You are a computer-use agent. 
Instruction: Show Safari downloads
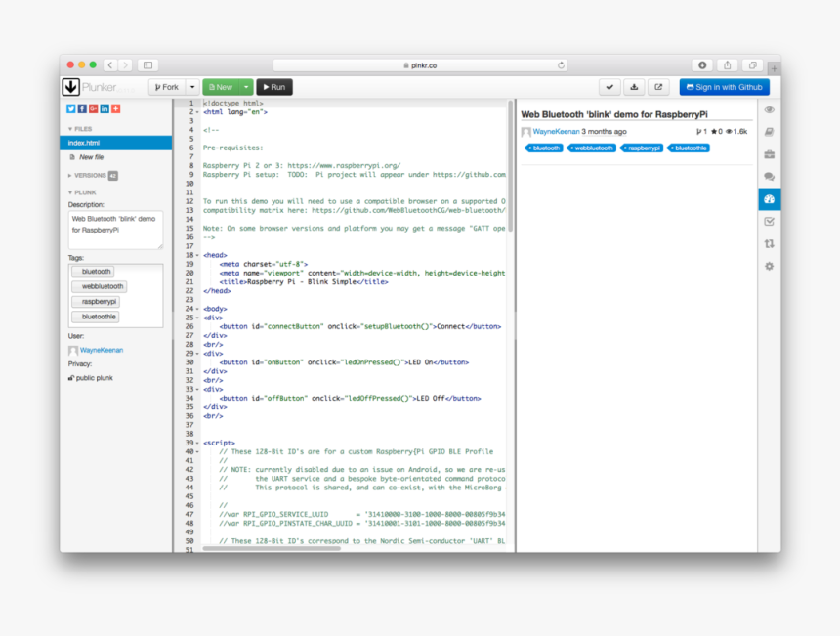click(x=702, y=64)
